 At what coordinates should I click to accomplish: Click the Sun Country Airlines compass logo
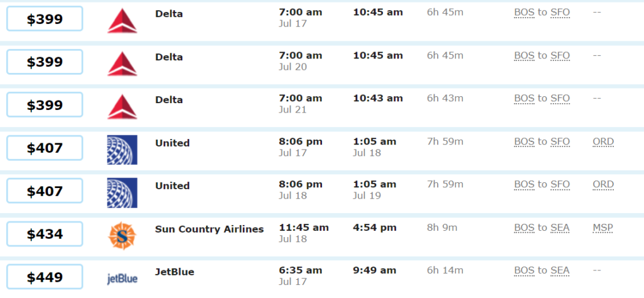[122, 236]
